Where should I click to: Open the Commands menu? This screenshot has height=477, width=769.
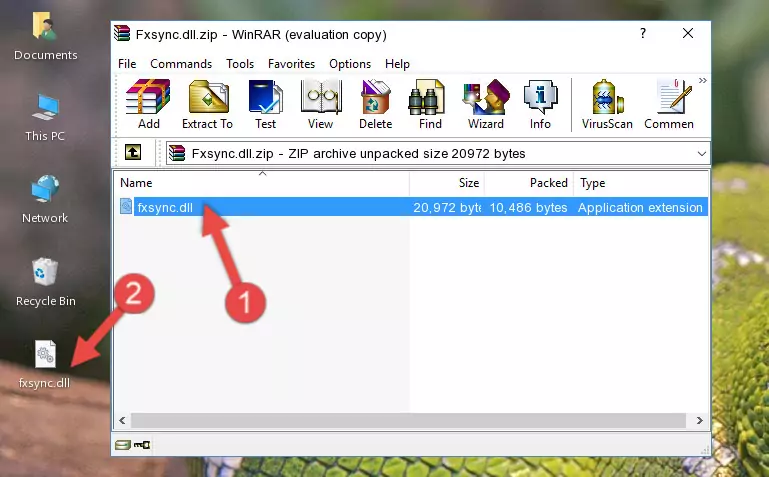181,64
